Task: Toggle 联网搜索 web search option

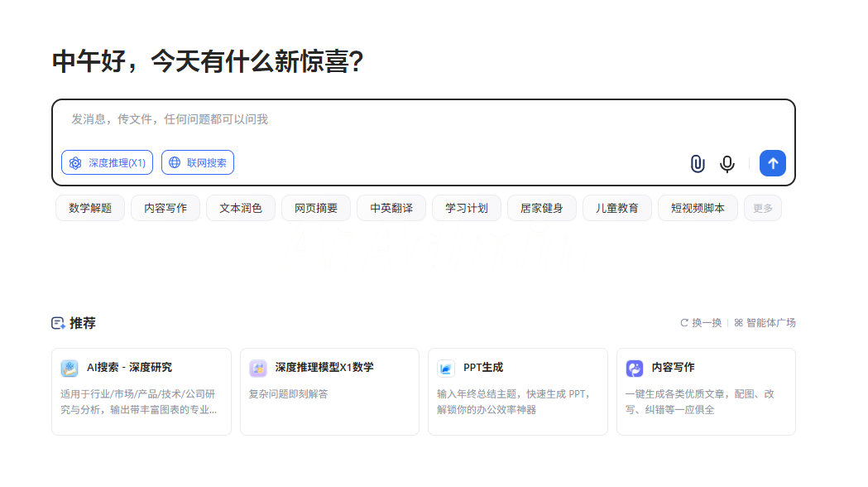Action: (x=198, y=163)
